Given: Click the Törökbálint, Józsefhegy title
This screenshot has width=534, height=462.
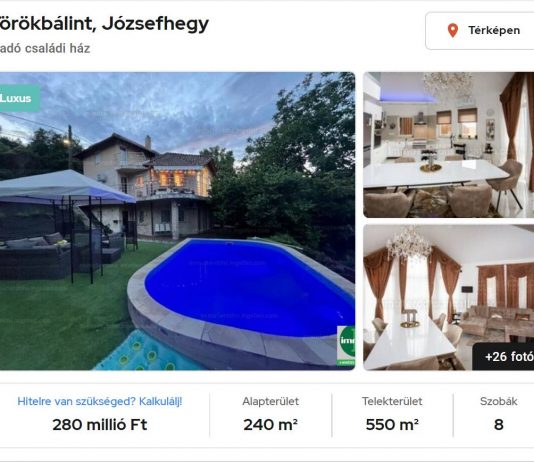Looking at the screenshot, I should click(x=103, y=24).
